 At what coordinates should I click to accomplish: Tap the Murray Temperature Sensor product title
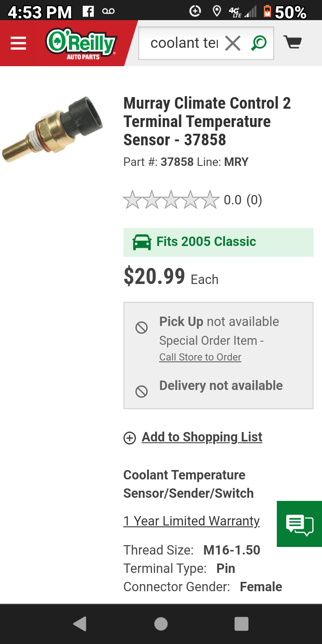207,121
